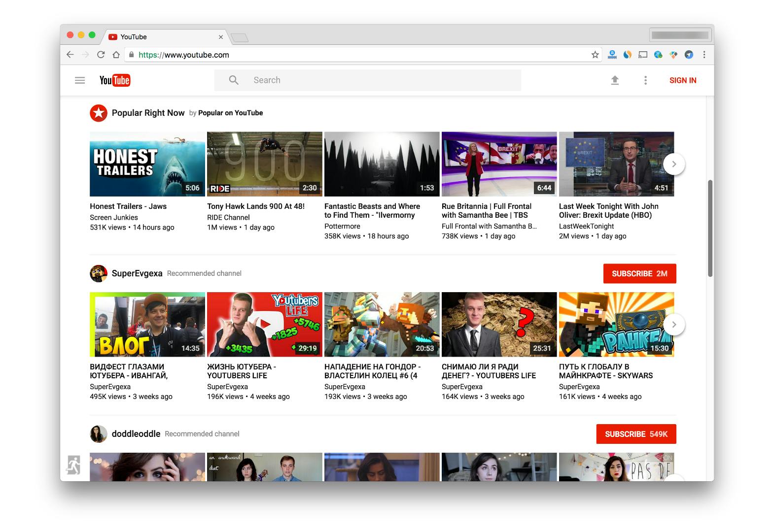Screen dimensions: 774x532
Task: Play Last Week Tonight Brexit thumbnail
Action: coord(617,164)
